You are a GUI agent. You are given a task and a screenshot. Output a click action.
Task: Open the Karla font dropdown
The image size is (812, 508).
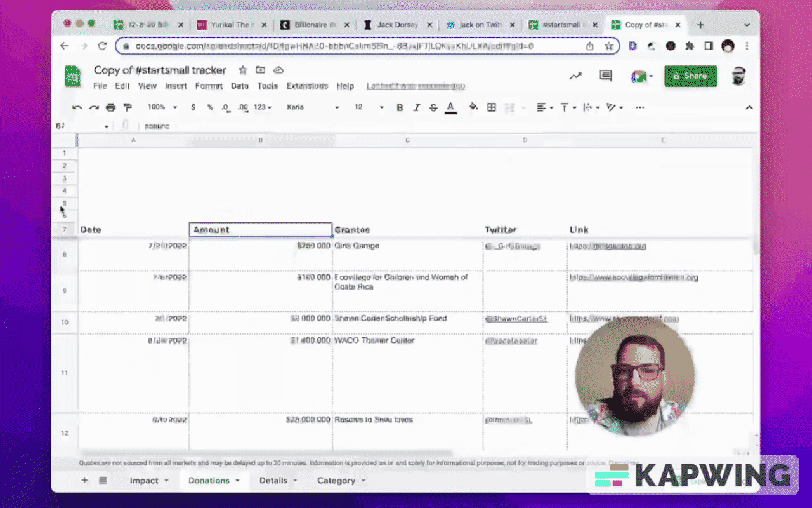tap(313, 107)
